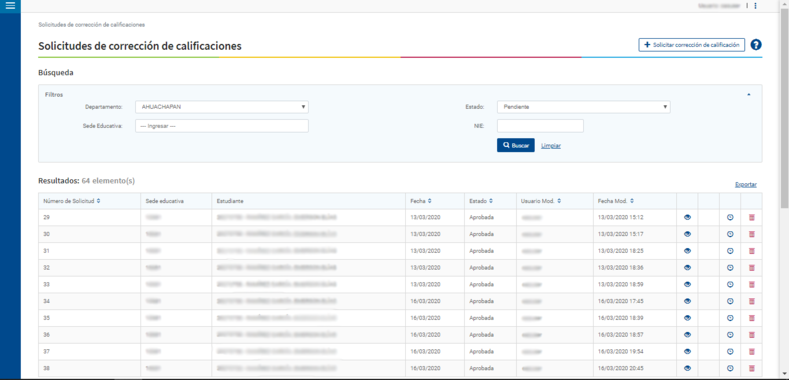Image resolution: width=789 pixels, height=380 pixels.
Task: Delete request 29 with trash icon
Action: (x=752, y=217)
